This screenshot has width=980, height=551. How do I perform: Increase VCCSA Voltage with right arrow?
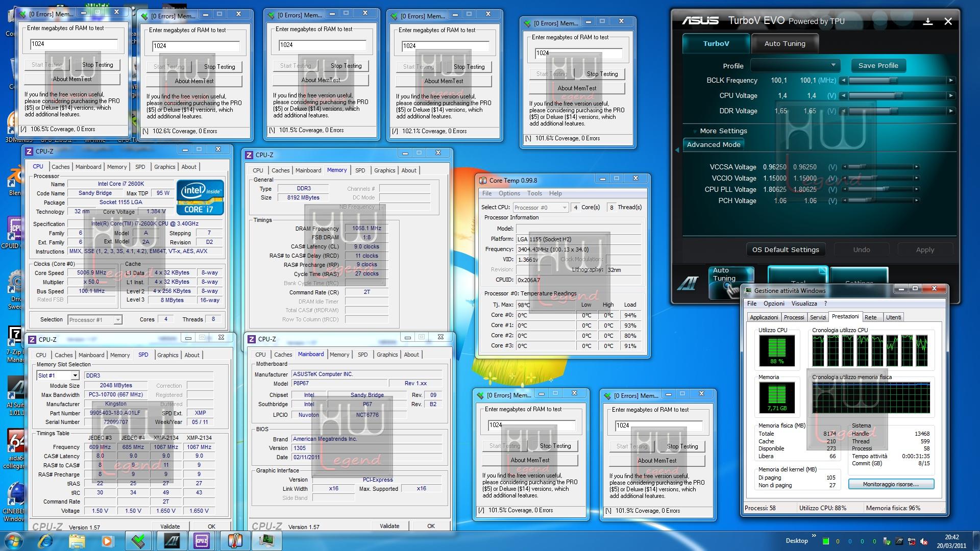(x=917, y=167)
